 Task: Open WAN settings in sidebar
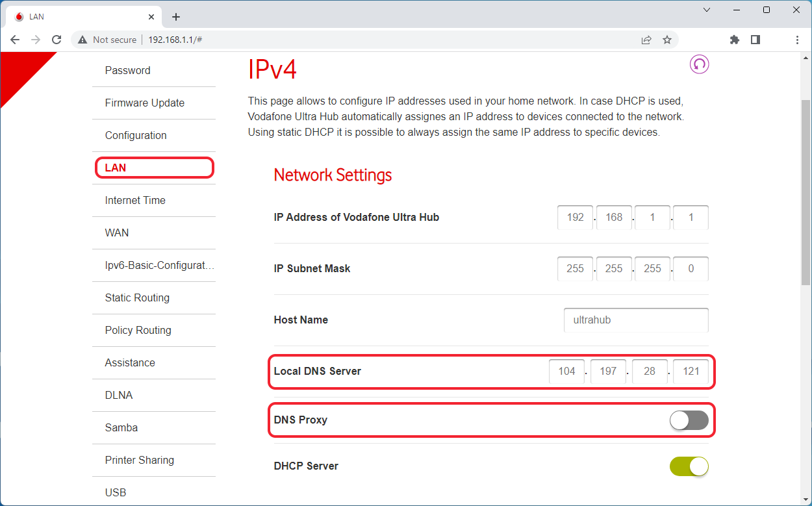pos(117,233)
